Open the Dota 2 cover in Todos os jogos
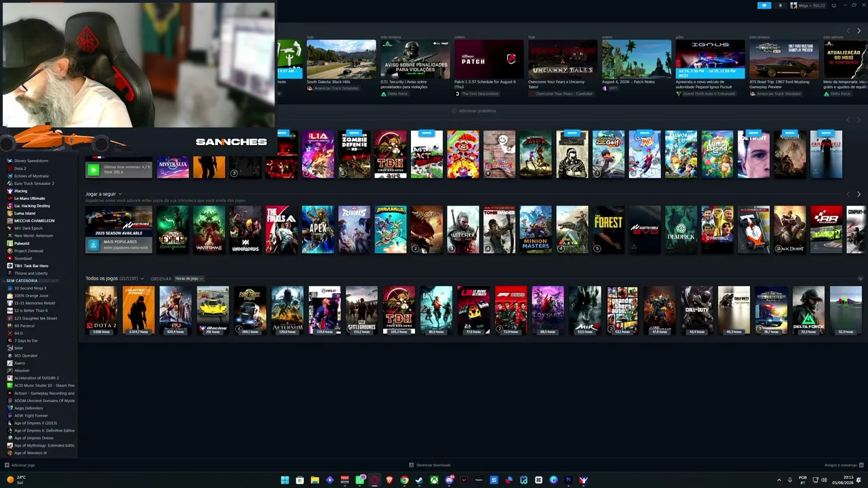The image size is (868, 488). pyautogui.click(x=101, y=310)
